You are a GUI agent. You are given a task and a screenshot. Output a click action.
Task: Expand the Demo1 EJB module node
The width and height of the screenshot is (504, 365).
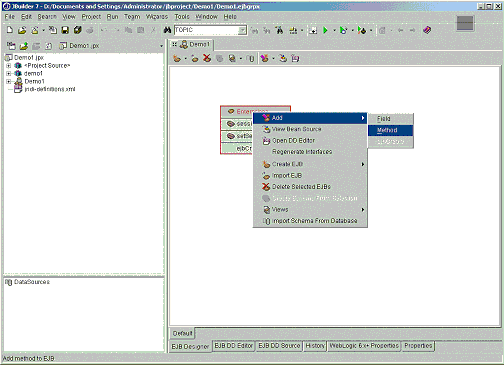[x=9, y=82]
